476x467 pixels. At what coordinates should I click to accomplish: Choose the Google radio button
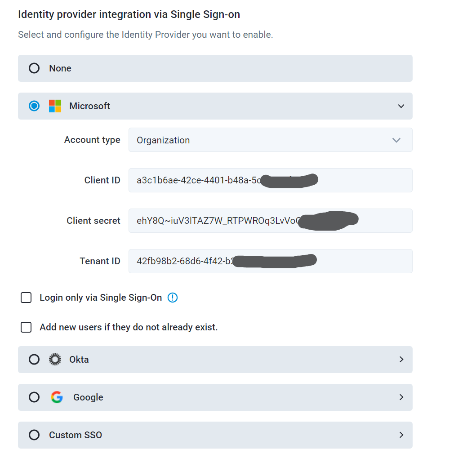click(34, 397)
